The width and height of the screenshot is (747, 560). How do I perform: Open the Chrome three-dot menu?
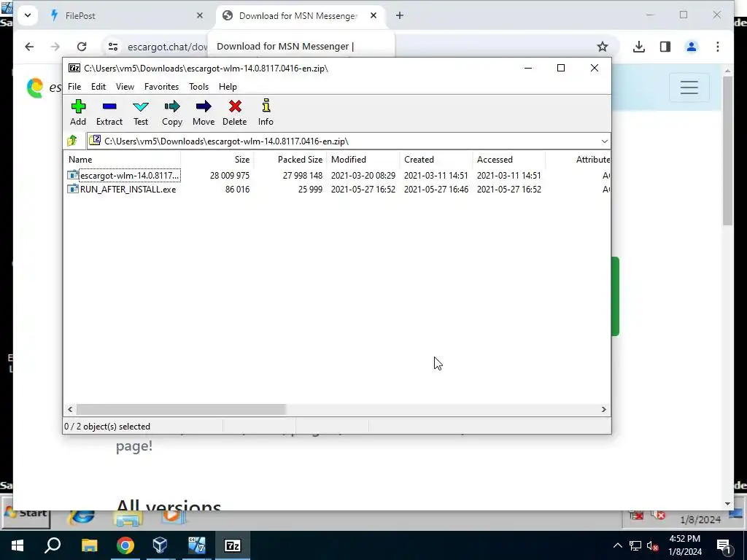718,47
